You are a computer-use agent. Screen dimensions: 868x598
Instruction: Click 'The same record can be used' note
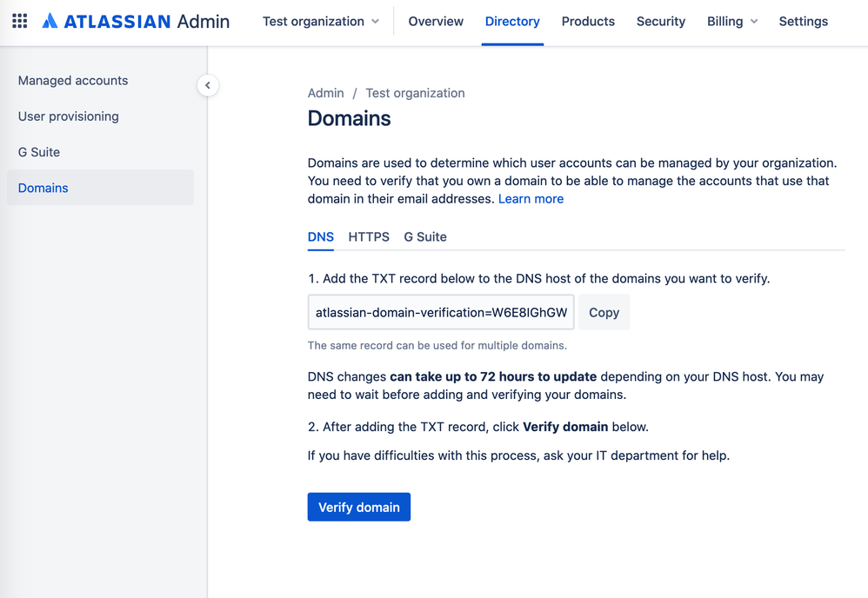pos(437,345)
